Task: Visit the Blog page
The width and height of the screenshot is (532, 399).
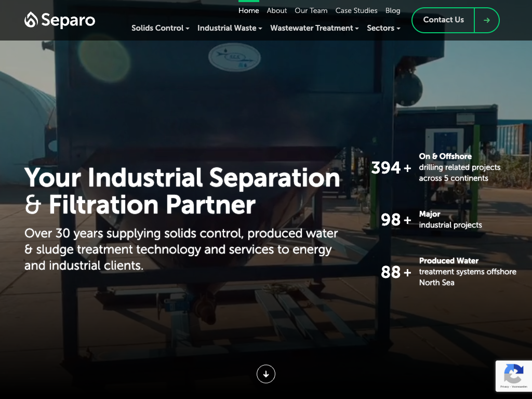Action: coord(393,10)
